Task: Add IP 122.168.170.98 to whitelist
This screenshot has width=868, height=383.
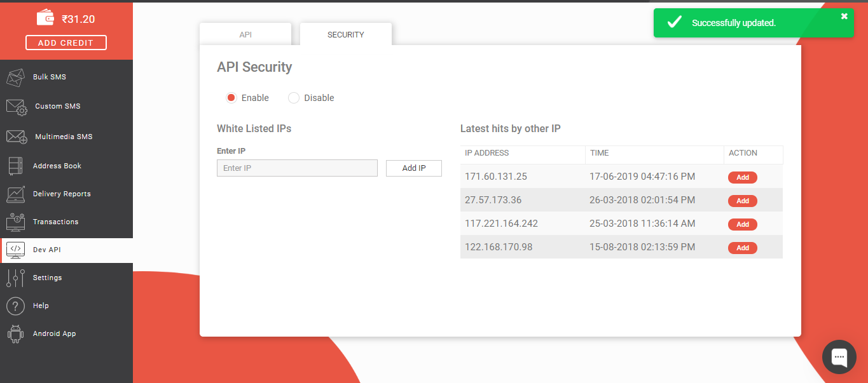Action: pos(743,248)
